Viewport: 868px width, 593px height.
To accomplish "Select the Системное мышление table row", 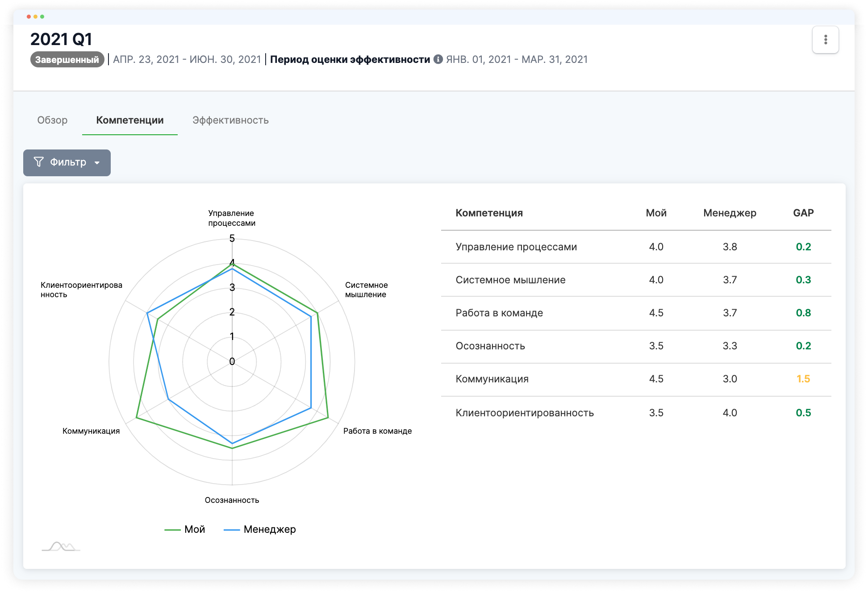I will [636, 280].
